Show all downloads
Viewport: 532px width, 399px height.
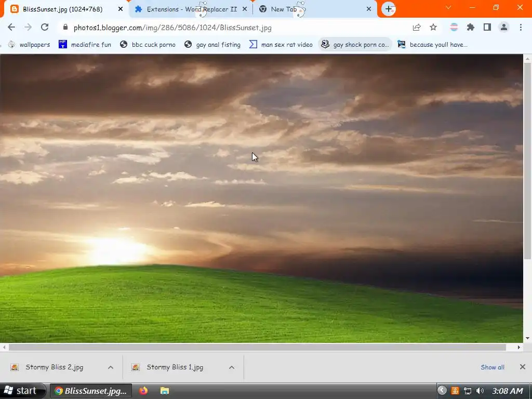493,367
